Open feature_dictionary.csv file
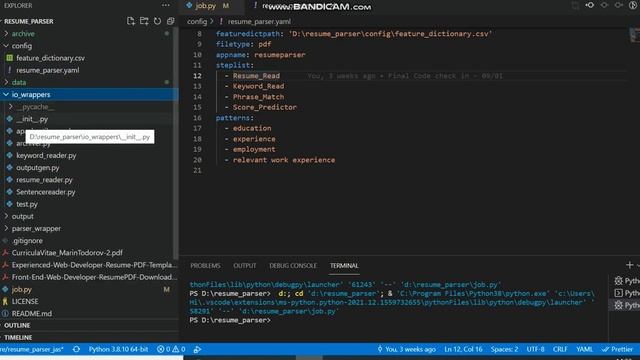Image resolution: width=640 pixels, height=360 pixels. tap(51, 58)
